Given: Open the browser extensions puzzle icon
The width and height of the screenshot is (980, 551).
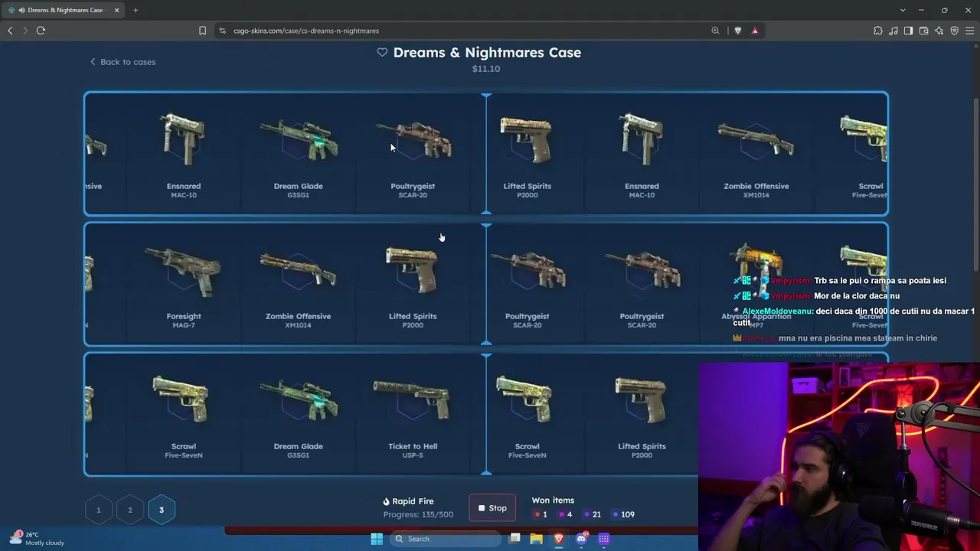Looking at the screenshot, I should [x=878, y=31].
